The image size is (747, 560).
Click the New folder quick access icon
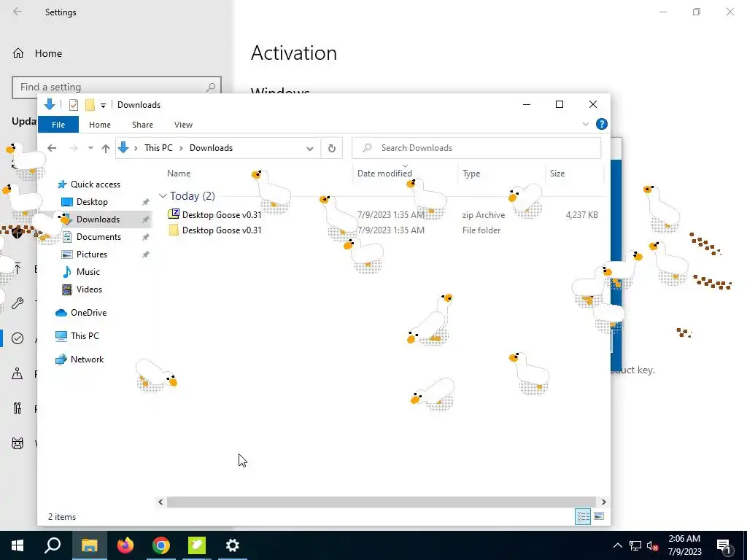(x=90, y=105)
